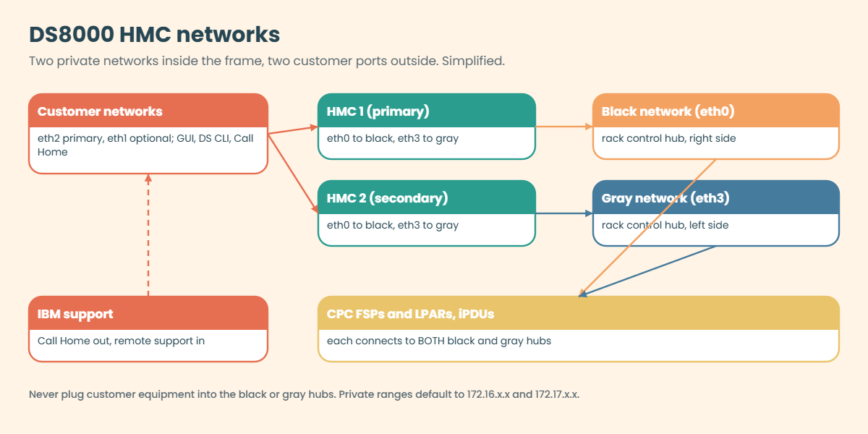
Task: Select 'Call Home out, remote support in' text
Action: click(x=121, y=341)
